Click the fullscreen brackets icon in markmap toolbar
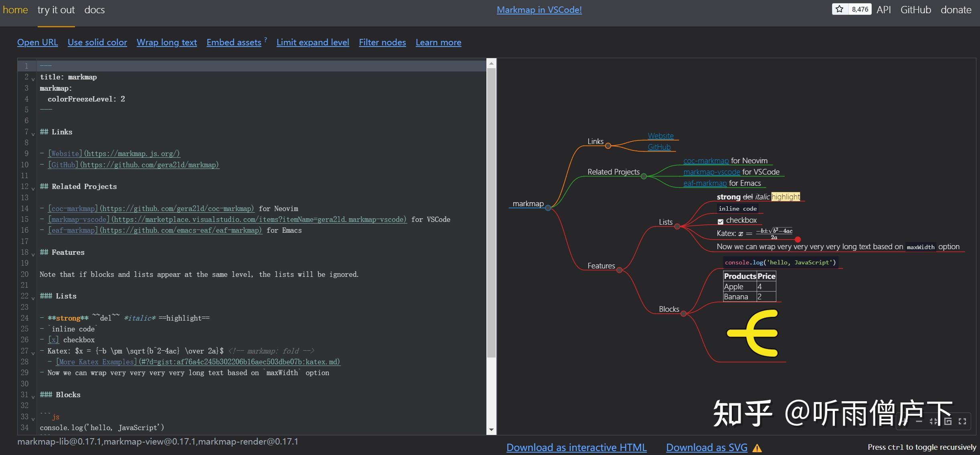Image resolution: width=980 pixels, height=455 pixels. [x=962, y=421]
